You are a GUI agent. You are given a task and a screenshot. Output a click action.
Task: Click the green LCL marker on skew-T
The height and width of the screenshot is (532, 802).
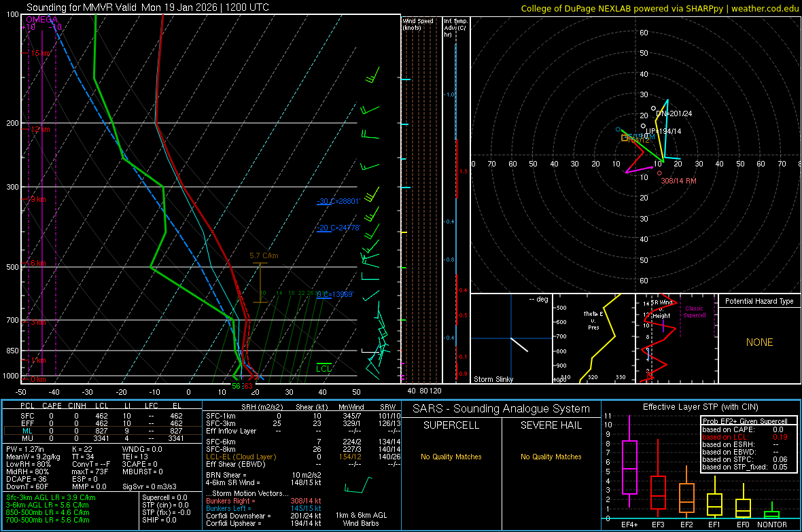pyautogui.click(x=324, y=368)
